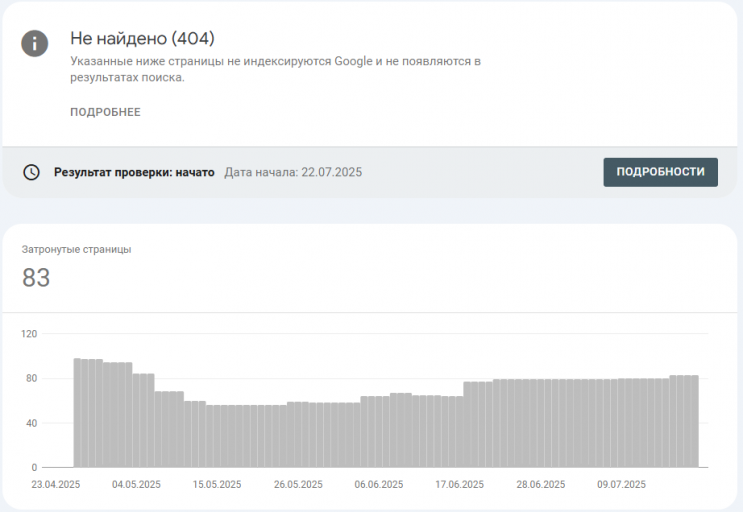Click the Результат проверки: начато text
Screen dimensions: 743x512
click(134, 172)
